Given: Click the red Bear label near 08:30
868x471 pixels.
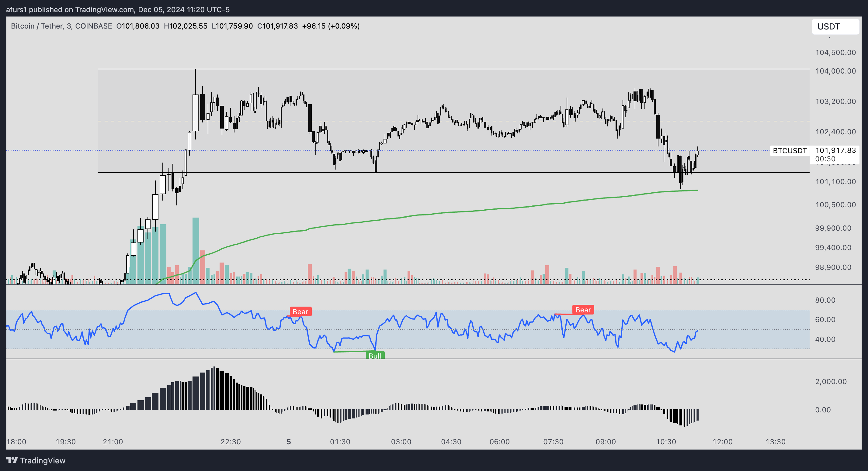Looking at the screenshot, I should [x=583, y=310].
